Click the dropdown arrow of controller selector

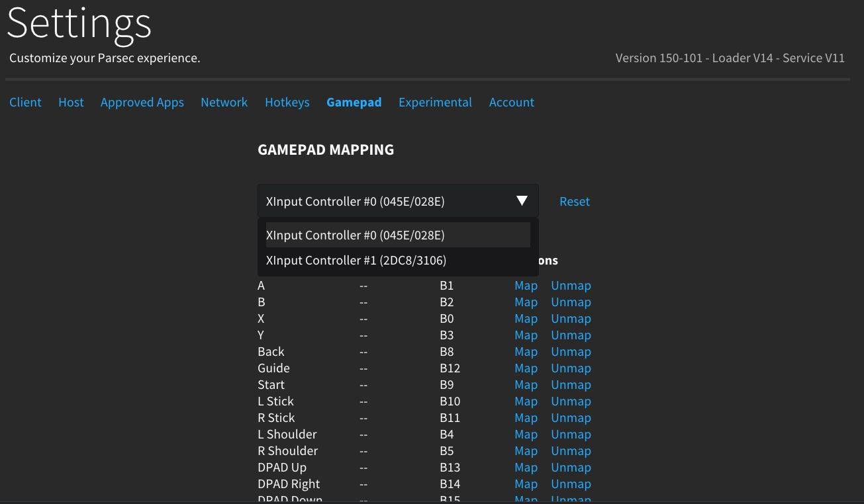tap(522, 201)
